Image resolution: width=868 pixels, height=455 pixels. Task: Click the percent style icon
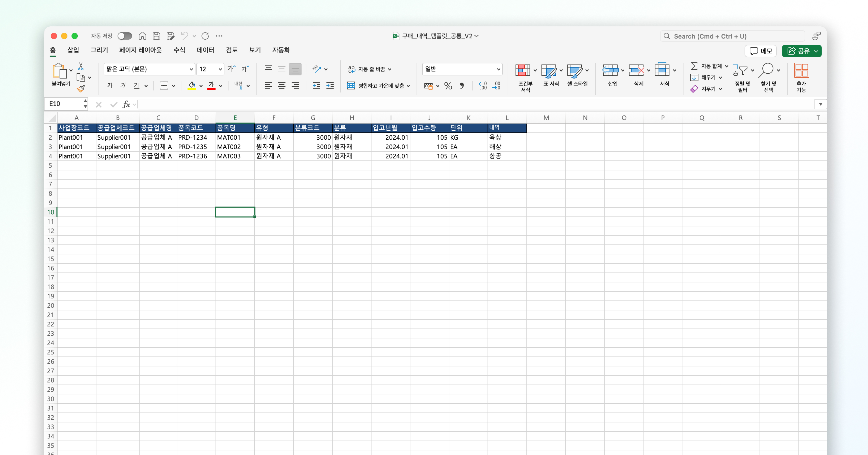(448, 86)
